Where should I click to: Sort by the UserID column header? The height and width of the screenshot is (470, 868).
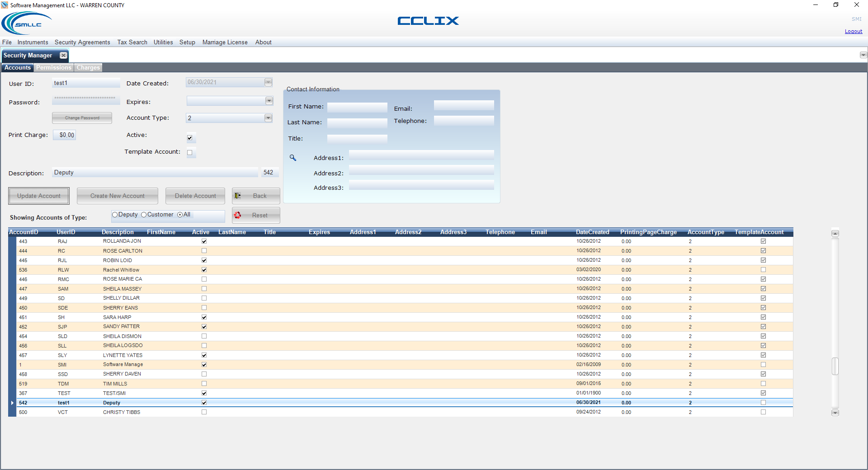tap(66, 232)
